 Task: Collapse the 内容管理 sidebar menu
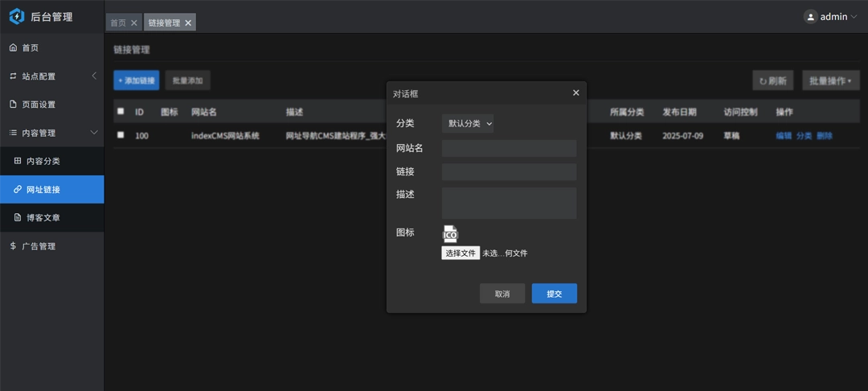51,133
